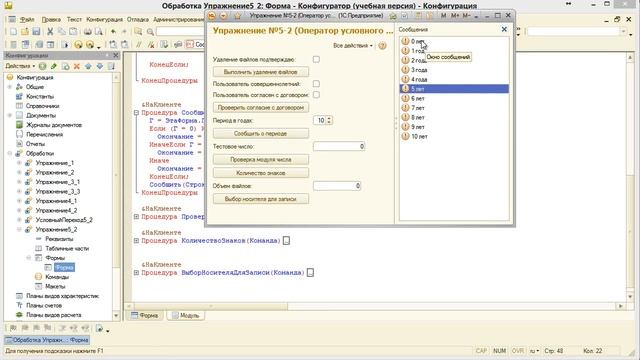Image resolution: width=640 pixels, height=360 pixels.
Task: Open the 'Правка' menu
Action: pos(51,19)
